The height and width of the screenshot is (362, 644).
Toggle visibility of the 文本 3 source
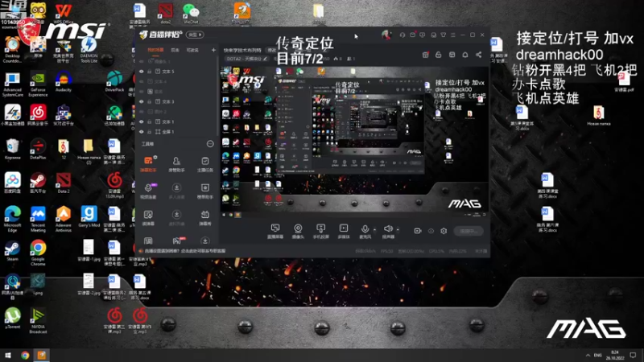(142, 101)
